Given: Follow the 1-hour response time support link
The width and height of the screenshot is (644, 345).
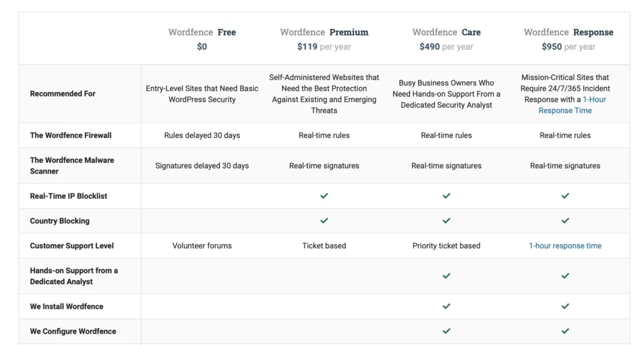Looking at the screenshot, I should click(x=565, y=246).
